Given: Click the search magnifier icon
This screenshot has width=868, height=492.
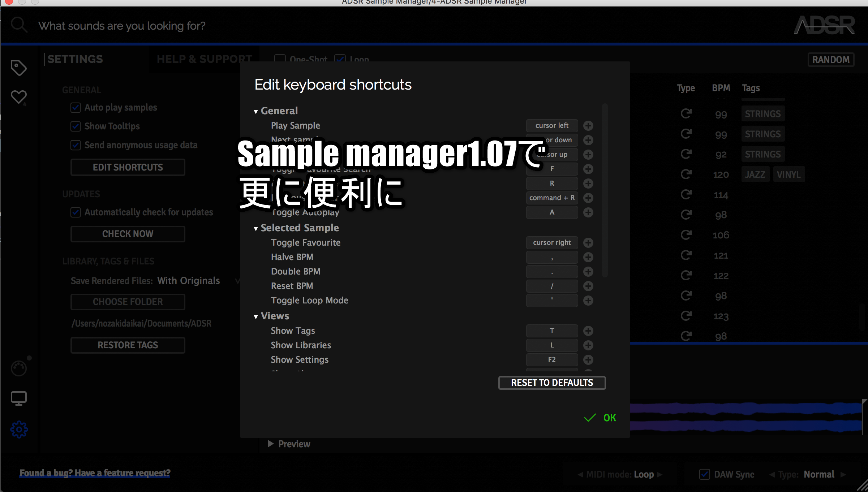Looking at the screenshot, I should (19, 25).
